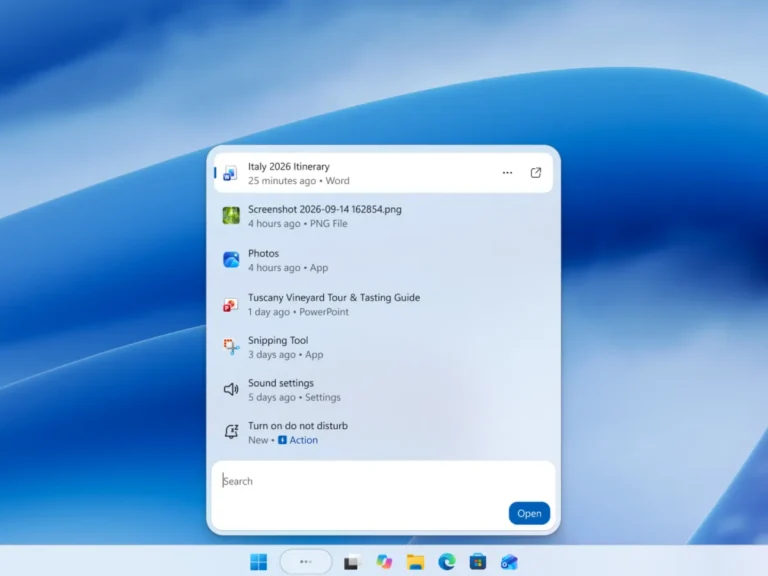Select the "Snipping Tool" result title
768x576 pixels.
point(278,340)
